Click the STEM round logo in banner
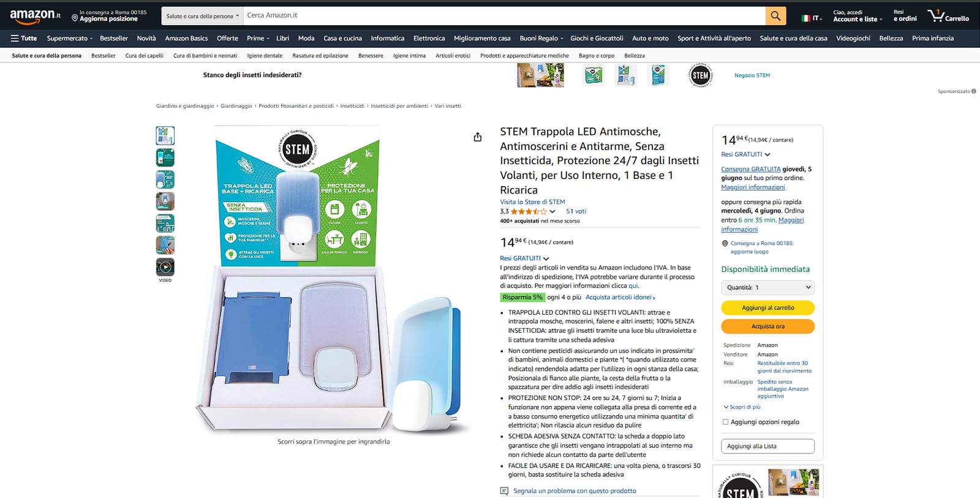The image size is (980, 498). click(x=700, y=75)
